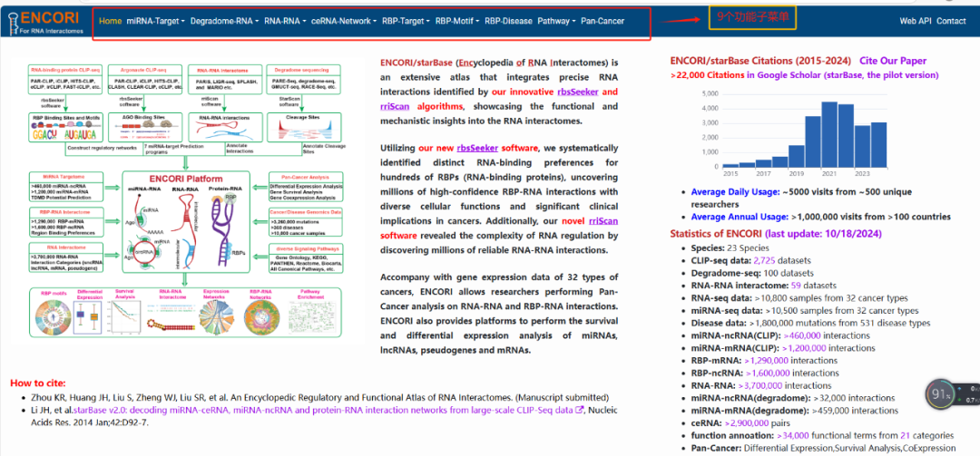Open the Pan-Cancer menu item
The width and height of the screenshot is (980, 456).
tap(603, 21)
